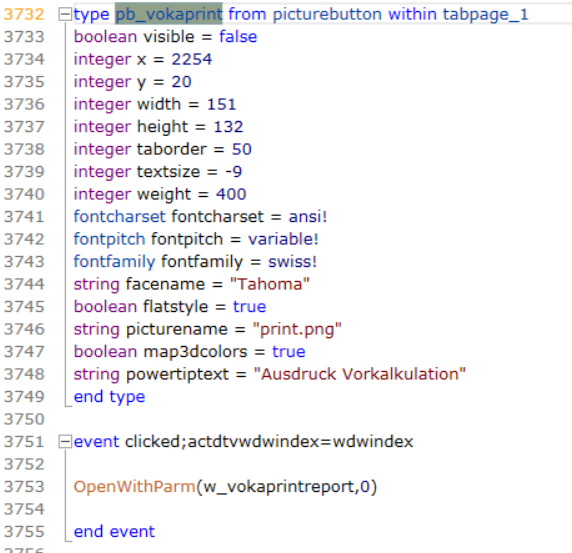The image size is (572, 553).
Task: Click line number 3751 in gutter
Action: [24, 442]
